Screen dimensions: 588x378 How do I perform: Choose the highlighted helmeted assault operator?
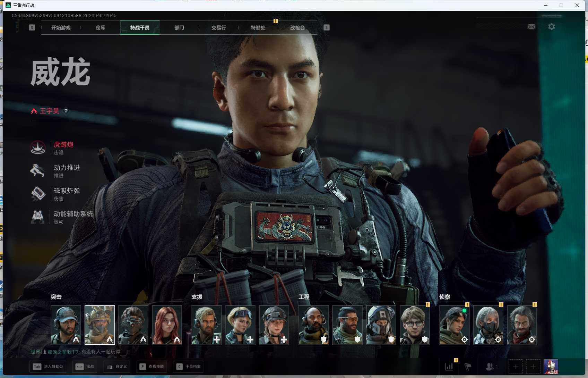(x=100, y=325)
